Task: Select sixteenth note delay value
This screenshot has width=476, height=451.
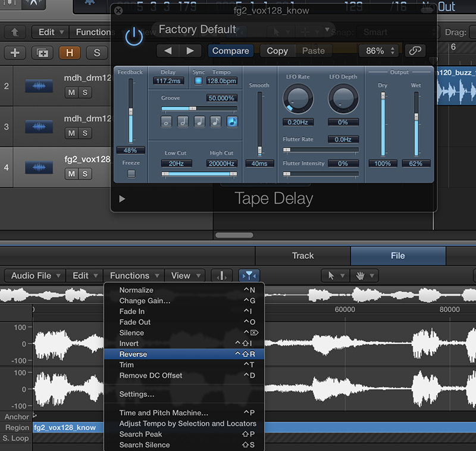Action: coord(232,122)
